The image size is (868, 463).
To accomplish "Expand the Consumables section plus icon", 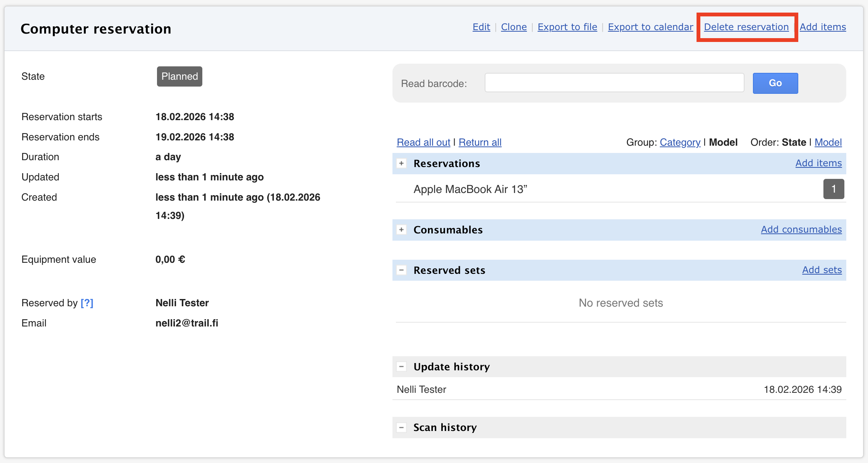I will pos(401,230).
